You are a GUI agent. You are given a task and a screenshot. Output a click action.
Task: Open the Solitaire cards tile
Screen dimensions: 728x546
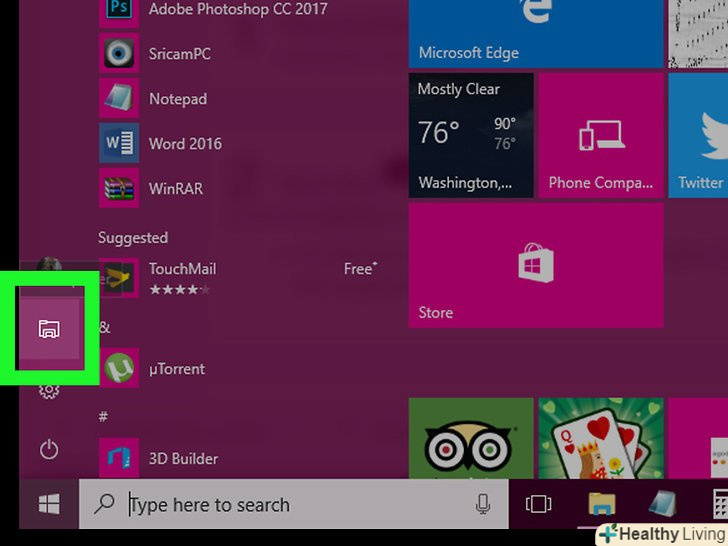tap(601, 438)
